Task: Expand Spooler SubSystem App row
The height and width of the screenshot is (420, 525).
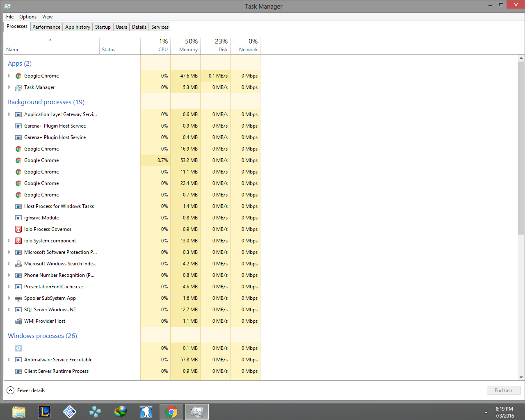Action: point(9,298)
